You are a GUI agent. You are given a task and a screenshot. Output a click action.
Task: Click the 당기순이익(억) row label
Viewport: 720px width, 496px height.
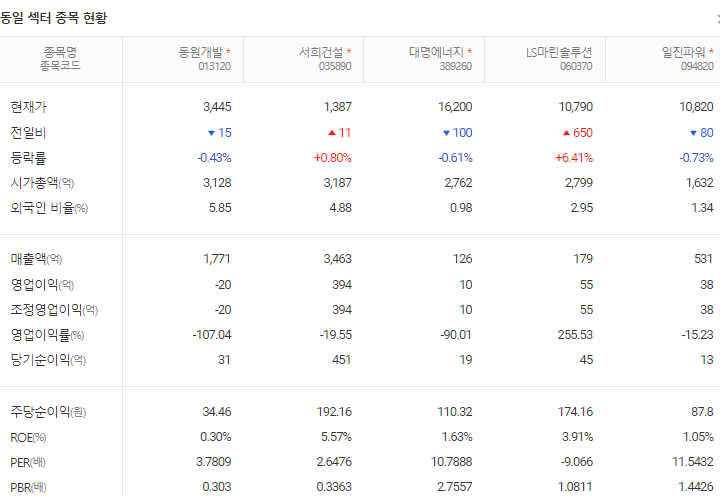pyautogui.click(x=48, y=360)
